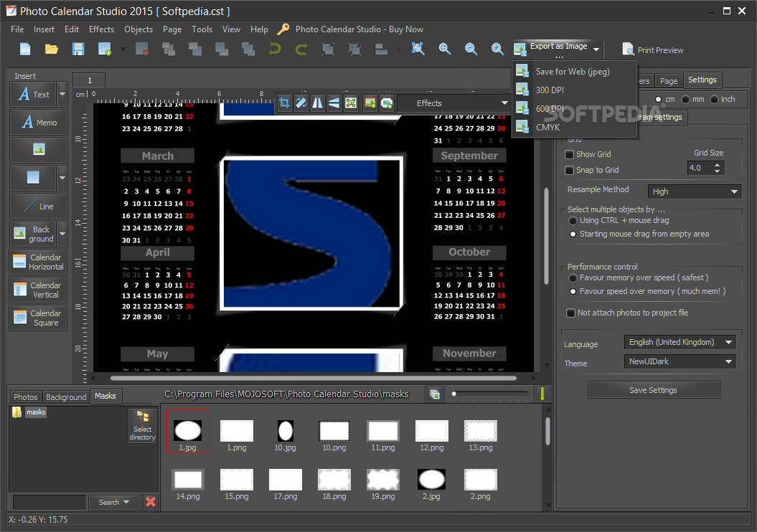Viewport: 757px width, 532px height.
Task: Insert a shape rectangle
Action: 33,178
